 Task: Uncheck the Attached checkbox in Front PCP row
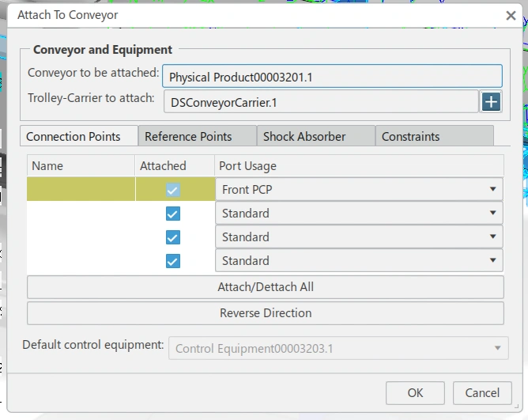173,190
